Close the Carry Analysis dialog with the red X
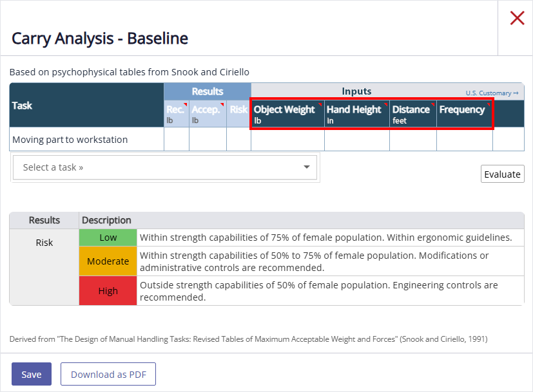 (517, 18)
